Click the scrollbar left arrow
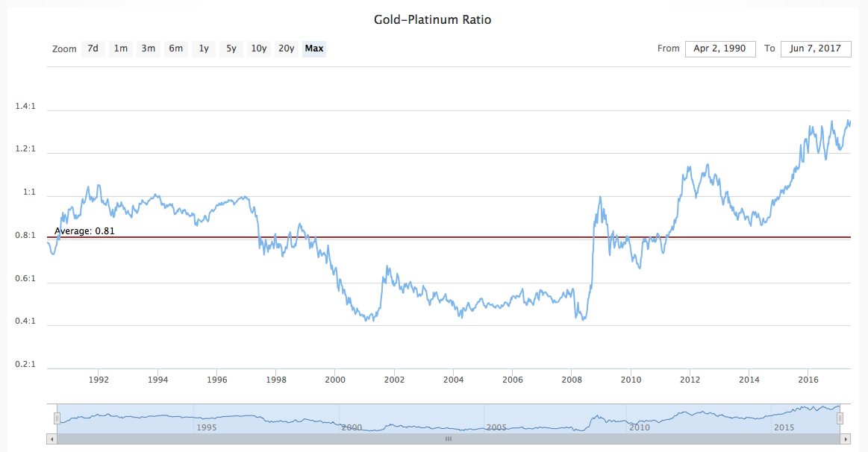 pyautogui.click(x=51, y=439)
